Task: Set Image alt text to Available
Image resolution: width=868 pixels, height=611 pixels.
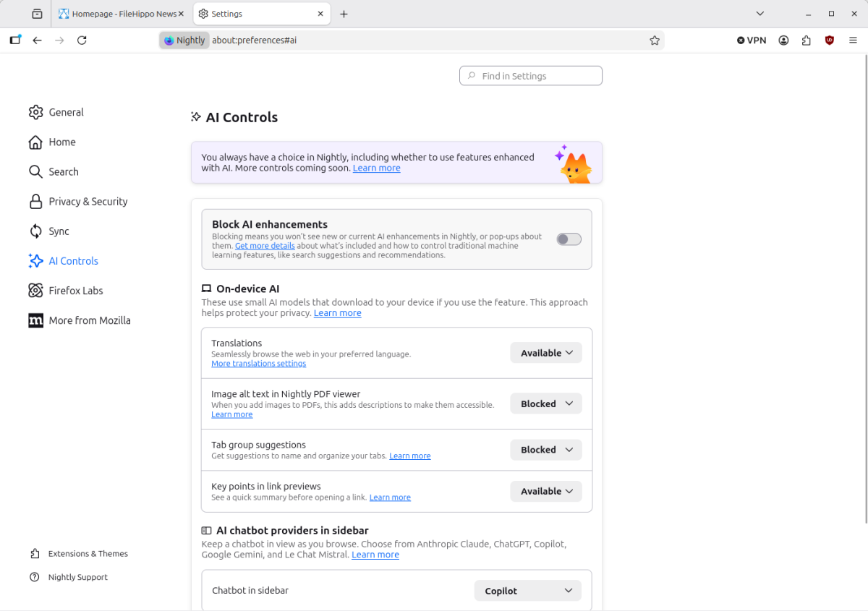Action: pyautogui.click(x=545, y=403)
